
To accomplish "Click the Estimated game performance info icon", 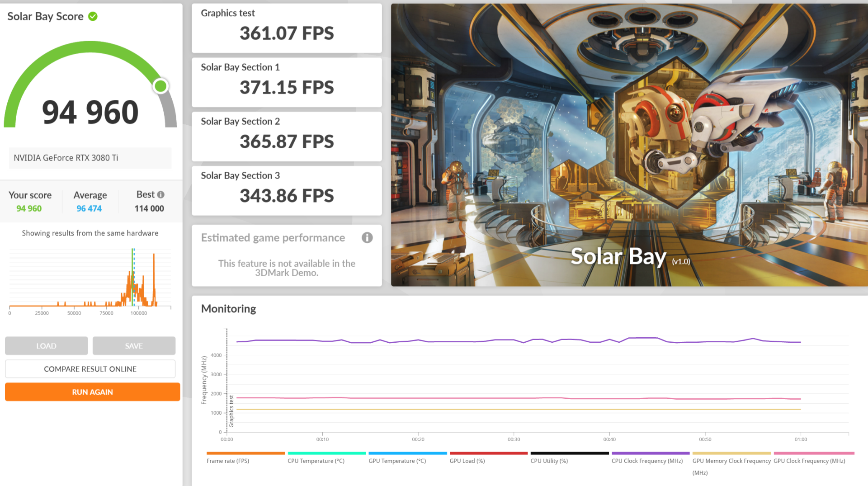I will (x=367, y=237).
